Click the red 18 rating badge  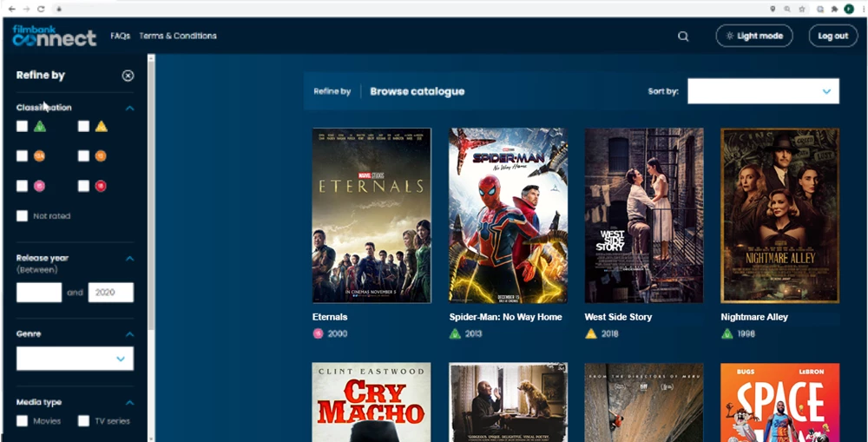[x=101, y=186]
